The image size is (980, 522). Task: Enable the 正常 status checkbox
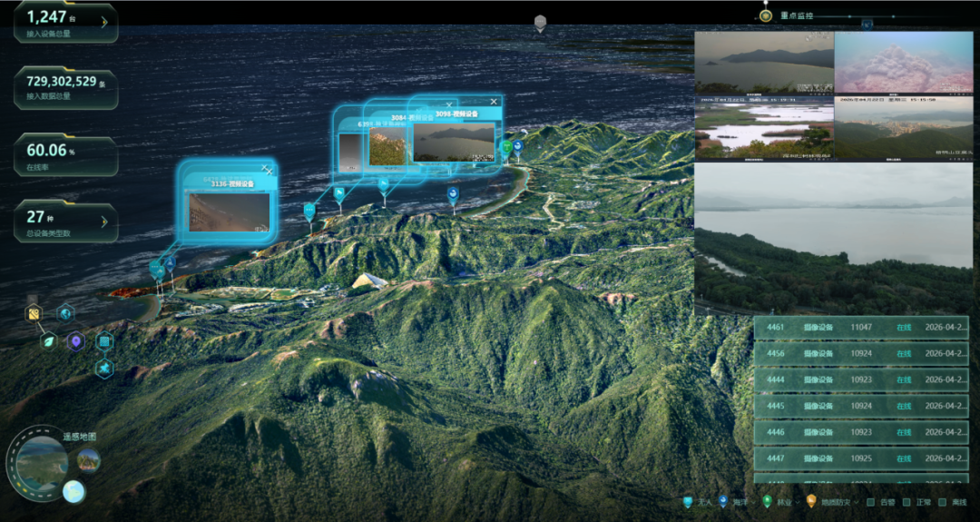[x=906, y=502]
